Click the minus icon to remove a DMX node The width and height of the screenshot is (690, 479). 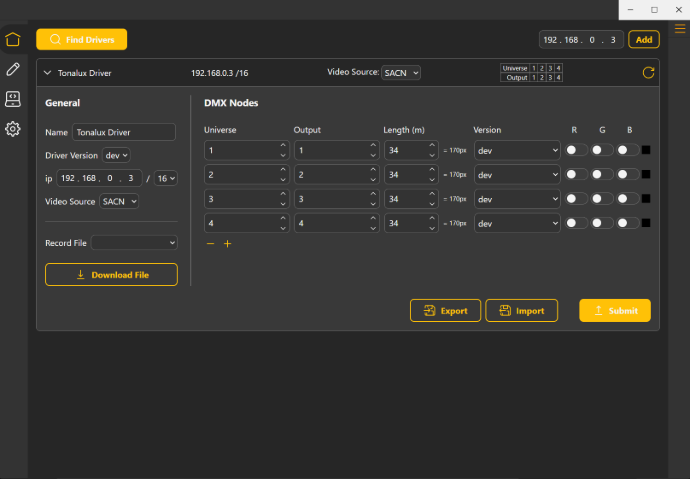coord(210,243)
